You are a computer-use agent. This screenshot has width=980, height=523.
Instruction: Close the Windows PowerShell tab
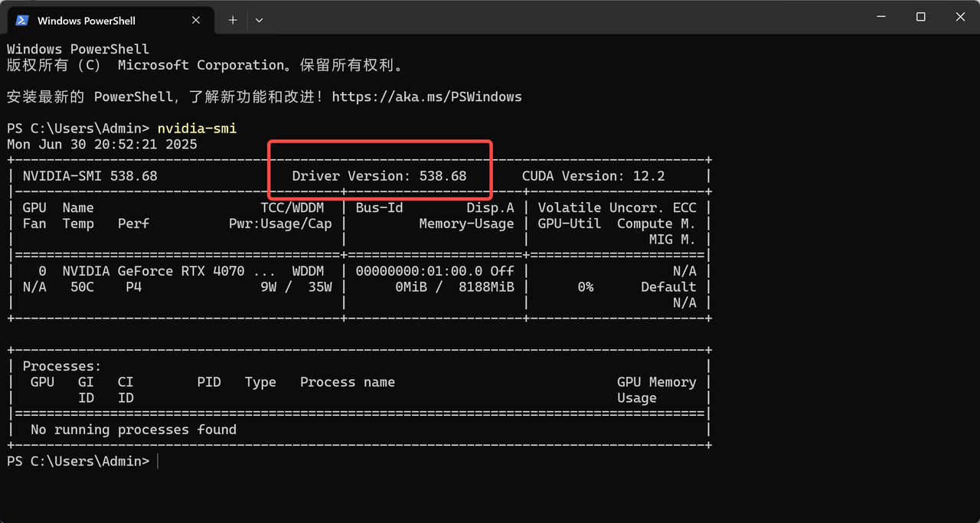197,21
